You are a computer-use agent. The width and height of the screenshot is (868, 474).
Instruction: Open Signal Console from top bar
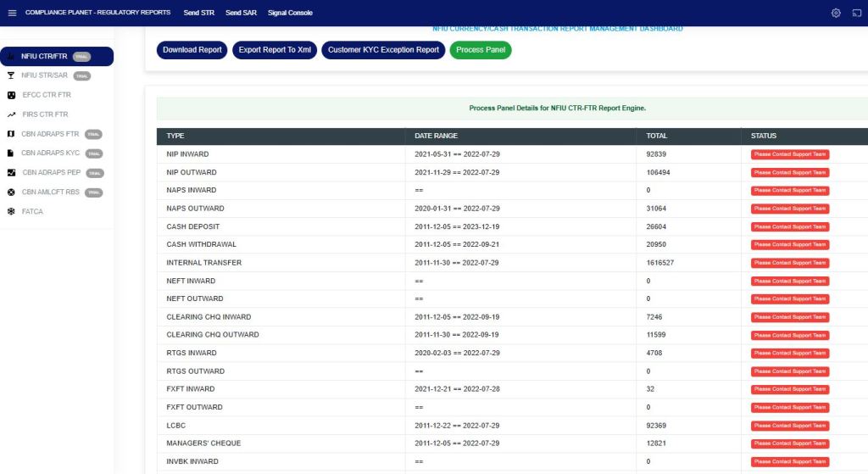click(290, 13)
